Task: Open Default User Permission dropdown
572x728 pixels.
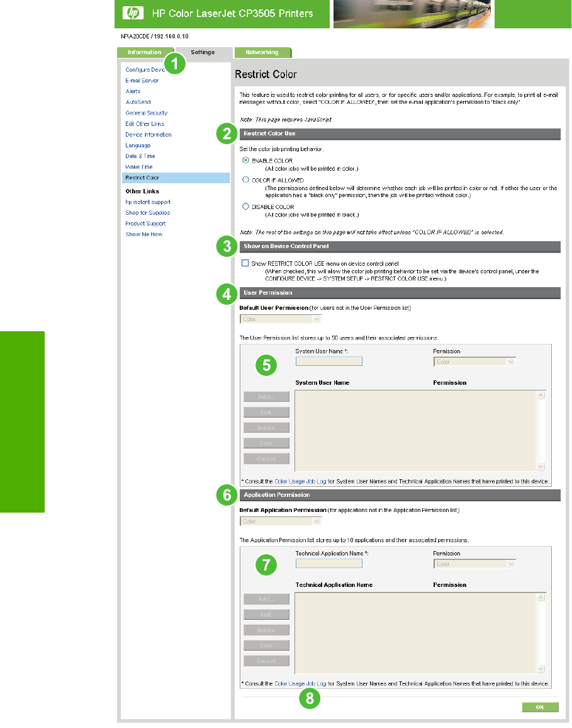Action: coord(281,319)
